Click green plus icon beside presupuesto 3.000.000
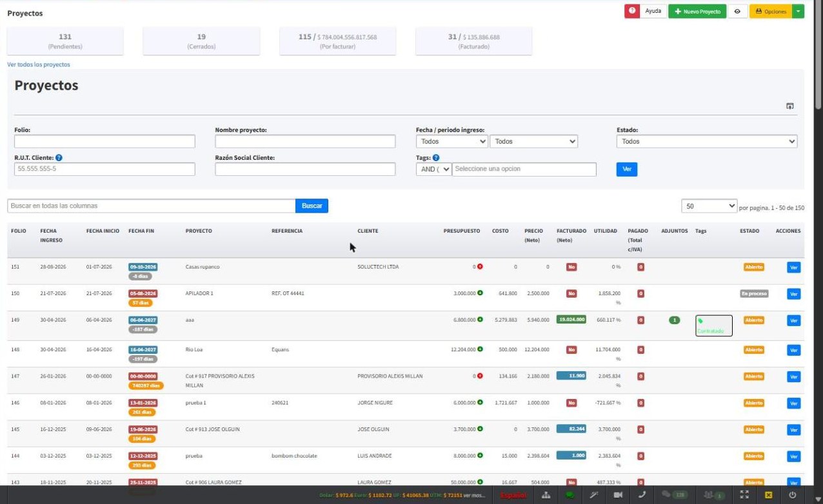This screenshot has height=504, width=823. [x=480, y=293]
